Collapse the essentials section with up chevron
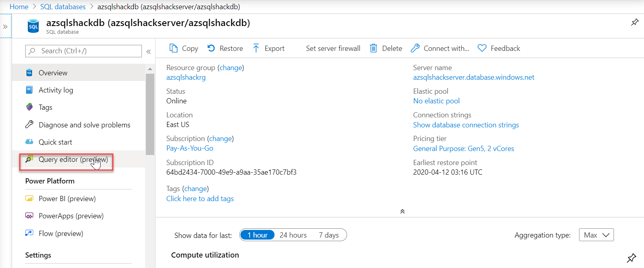644x268 pixels. pos(402,212)
